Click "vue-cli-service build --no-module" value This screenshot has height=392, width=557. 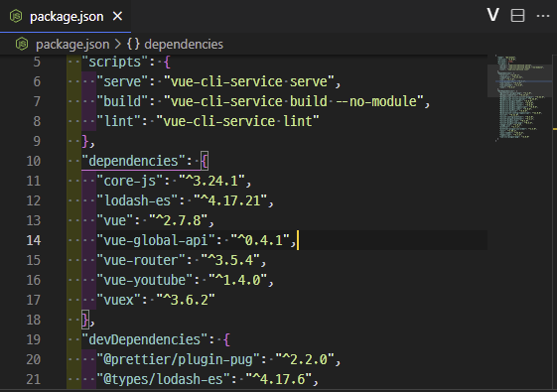tap(294, 102)
